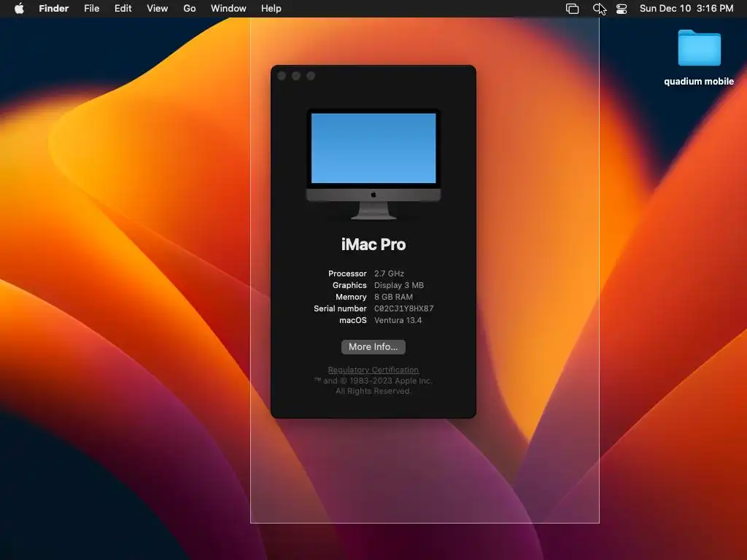Click the zoom button of About window
The image size is (747, 560).
pos(311,76)
